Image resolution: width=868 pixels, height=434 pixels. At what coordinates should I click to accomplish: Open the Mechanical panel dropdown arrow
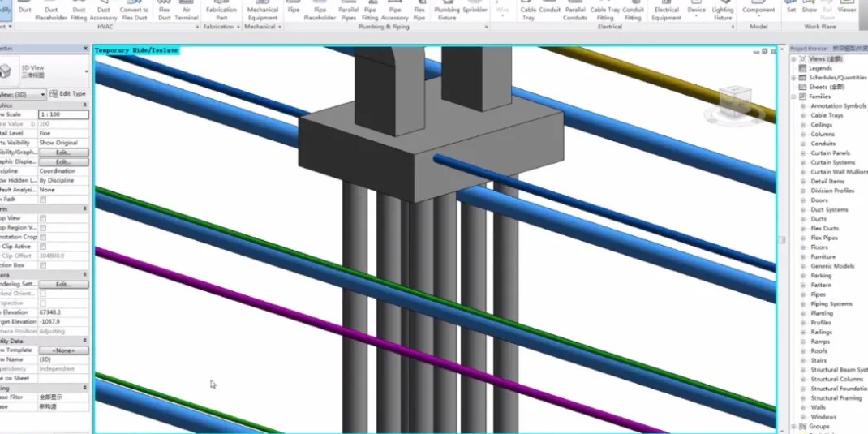pyautogui.click(x=280, y=27)
